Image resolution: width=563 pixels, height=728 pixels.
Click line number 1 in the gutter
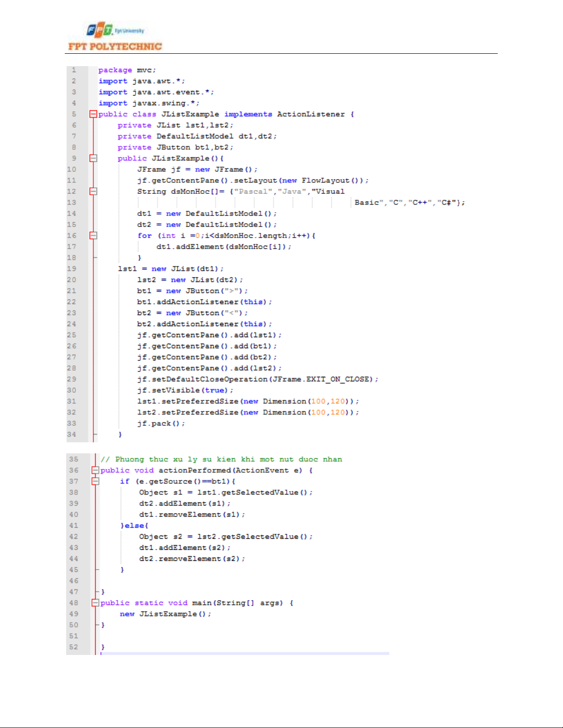[74, 70]
